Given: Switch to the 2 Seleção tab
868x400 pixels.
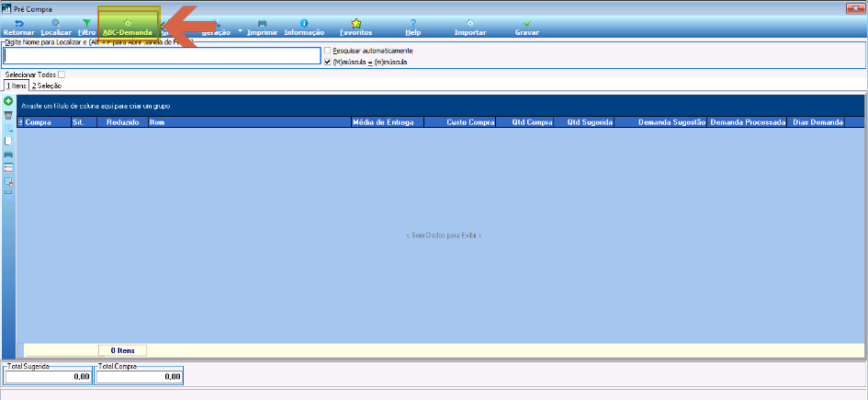Looking at the screenshot, I should pyautogui.click(x=47, y=86).
